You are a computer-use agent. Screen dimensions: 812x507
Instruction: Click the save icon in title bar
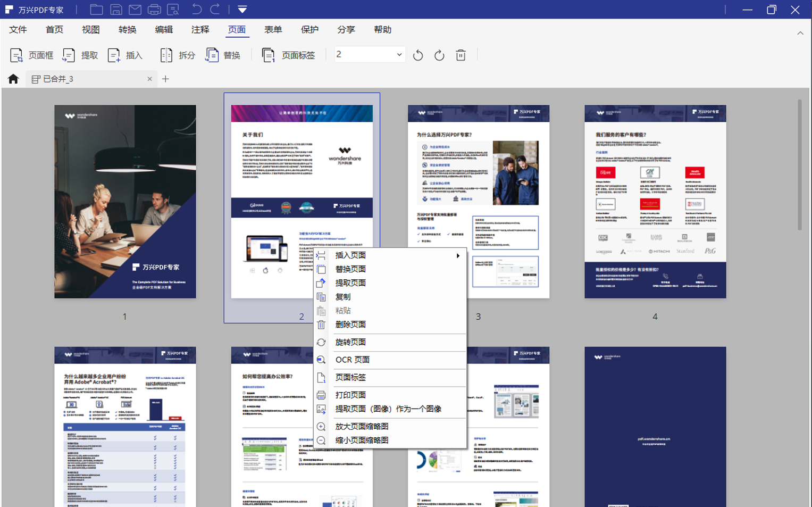pos(116,10)
